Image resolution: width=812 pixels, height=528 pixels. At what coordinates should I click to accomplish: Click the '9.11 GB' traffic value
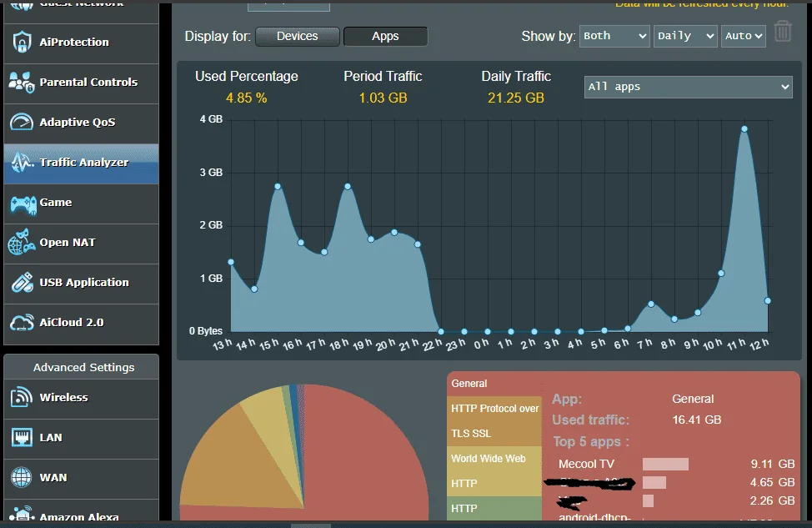[773, 464]
